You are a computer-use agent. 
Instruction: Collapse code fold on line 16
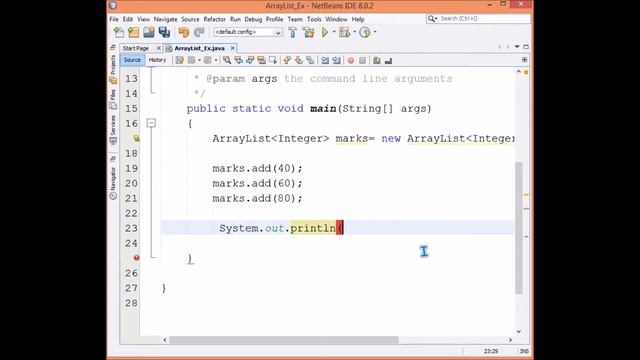151,123
